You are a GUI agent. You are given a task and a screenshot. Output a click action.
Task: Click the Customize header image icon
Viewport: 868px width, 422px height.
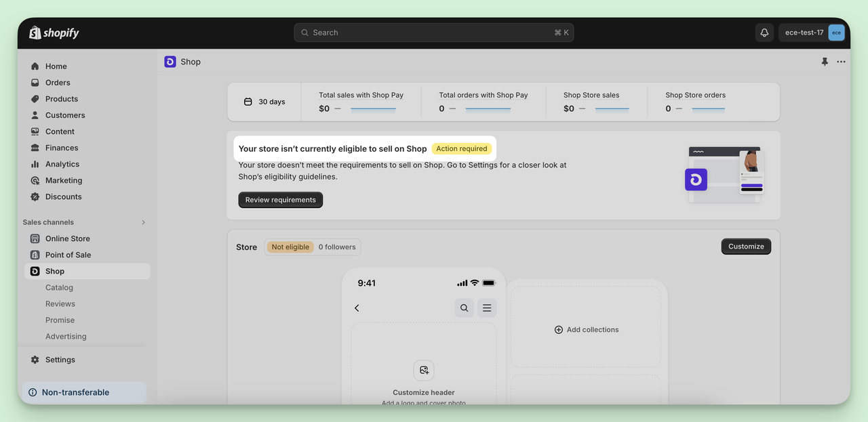pos(424,370)
